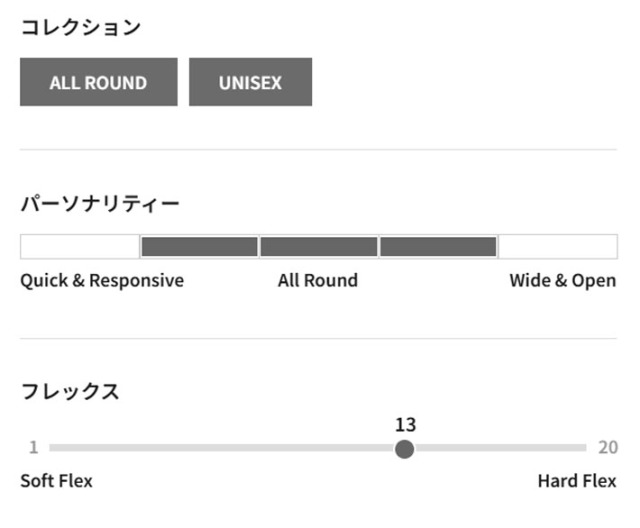Select the フレックス section heading
Screen dimensions: 640x528
point(70,392)
